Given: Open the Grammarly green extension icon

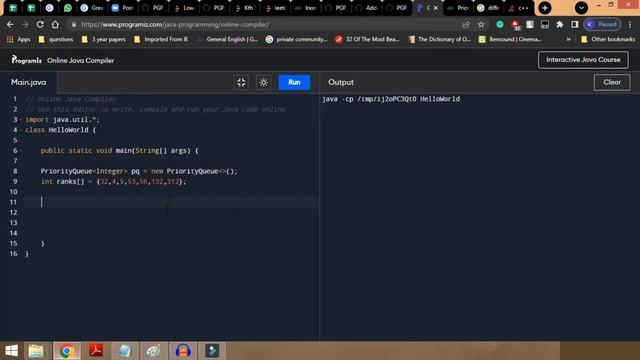Looking at the screenshot, I should (x=500, y=24).
